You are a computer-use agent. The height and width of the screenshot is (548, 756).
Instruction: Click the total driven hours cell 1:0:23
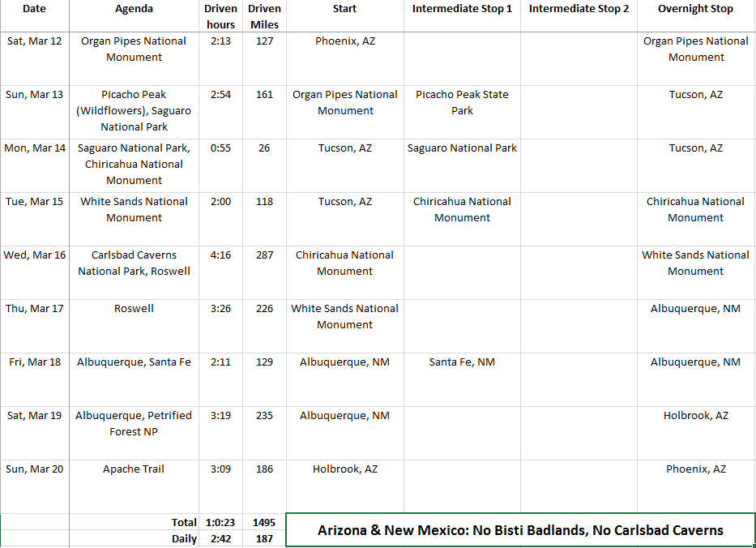(220, 523)
